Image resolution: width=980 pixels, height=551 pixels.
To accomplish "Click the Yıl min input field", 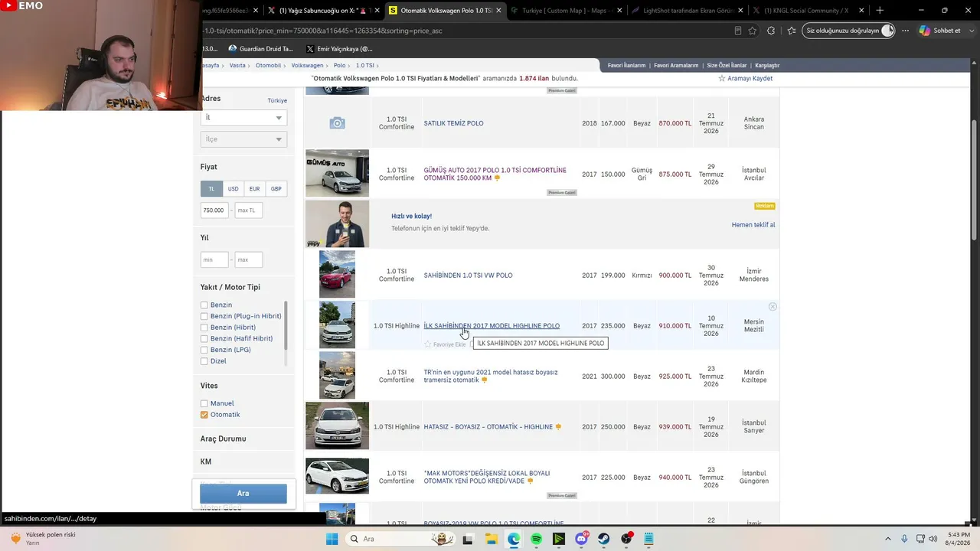I will coord(214,260).
